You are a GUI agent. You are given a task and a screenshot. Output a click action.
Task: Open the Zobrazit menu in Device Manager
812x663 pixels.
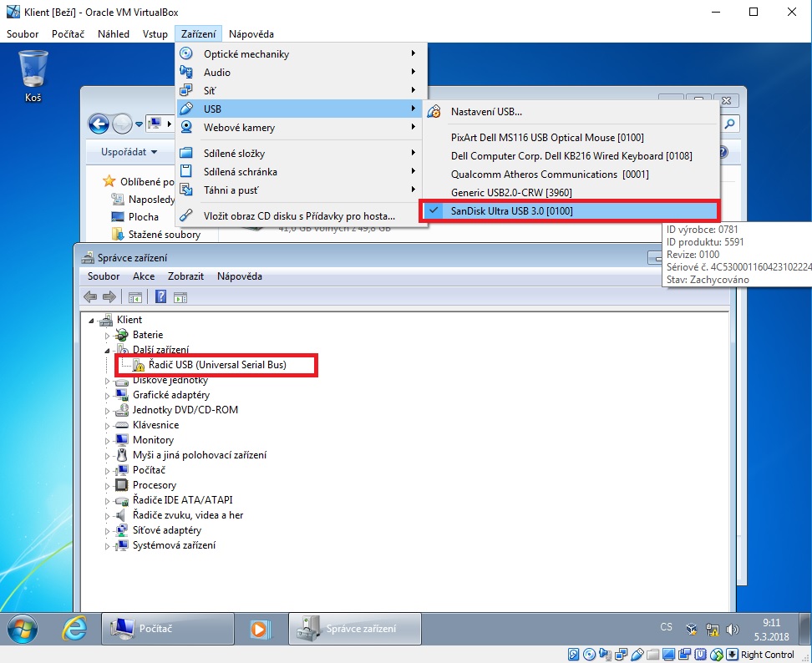tap(185, 276)
